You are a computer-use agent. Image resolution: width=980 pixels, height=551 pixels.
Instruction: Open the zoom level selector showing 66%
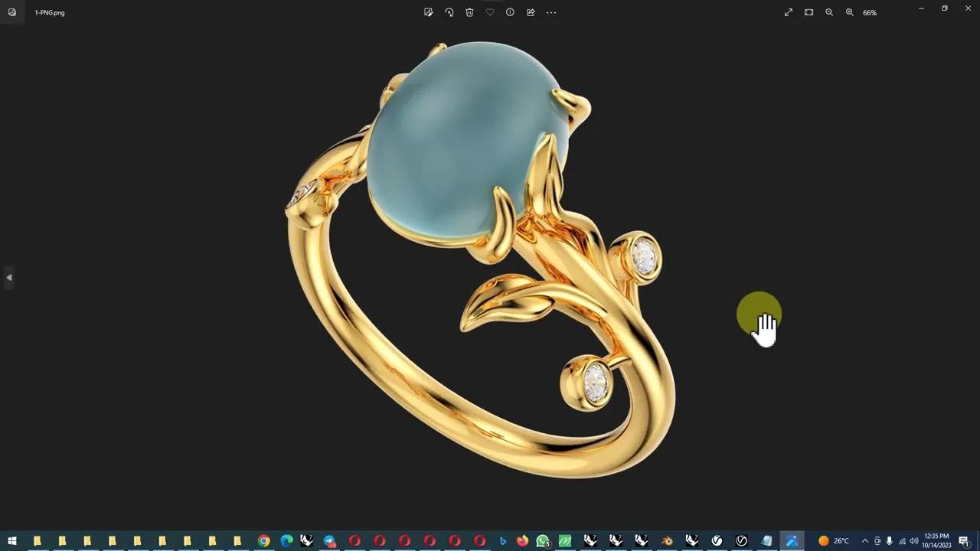[x=871, y=12]
